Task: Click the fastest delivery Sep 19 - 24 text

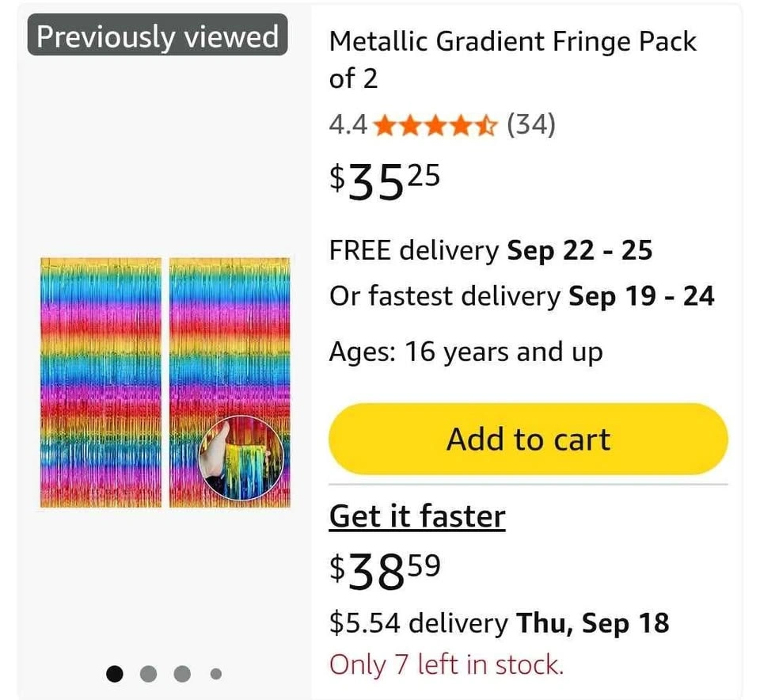Action: tap(521, 296)
